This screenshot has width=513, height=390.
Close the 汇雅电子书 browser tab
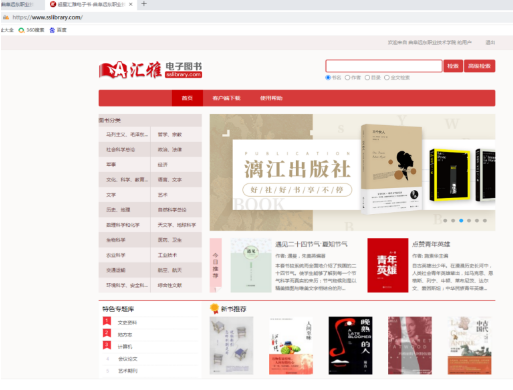[131, 4]
